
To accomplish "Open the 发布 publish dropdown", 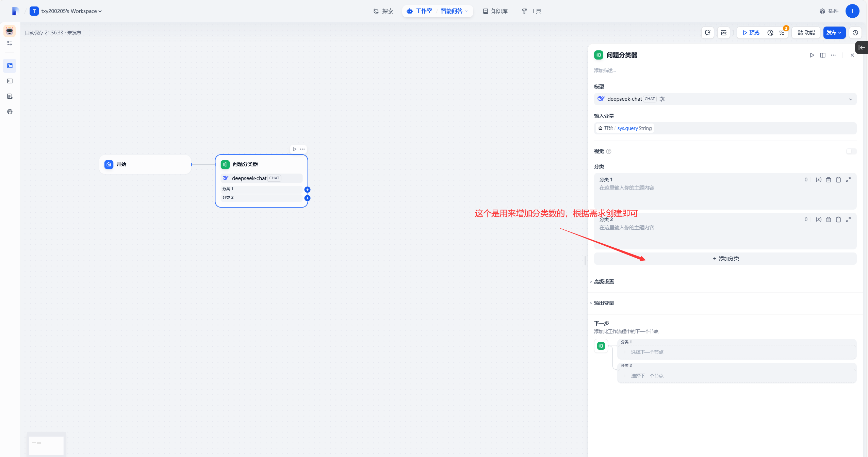I will pyautogui.click(x=834, y=33).
